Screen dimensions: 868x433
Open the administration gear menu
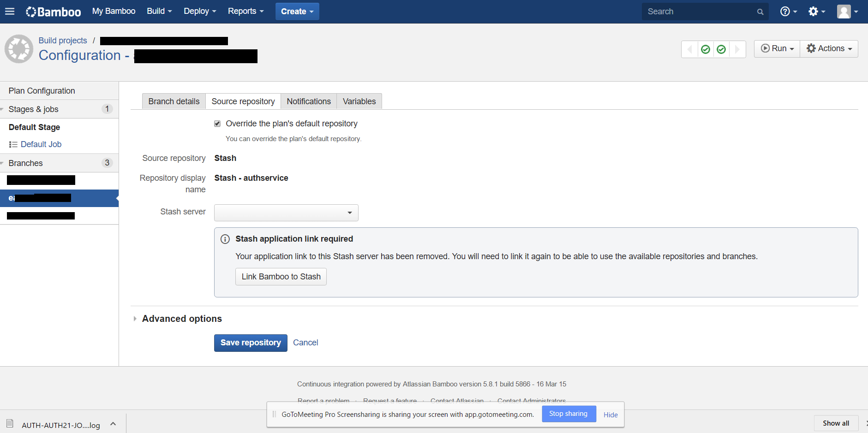coord(817,12)
